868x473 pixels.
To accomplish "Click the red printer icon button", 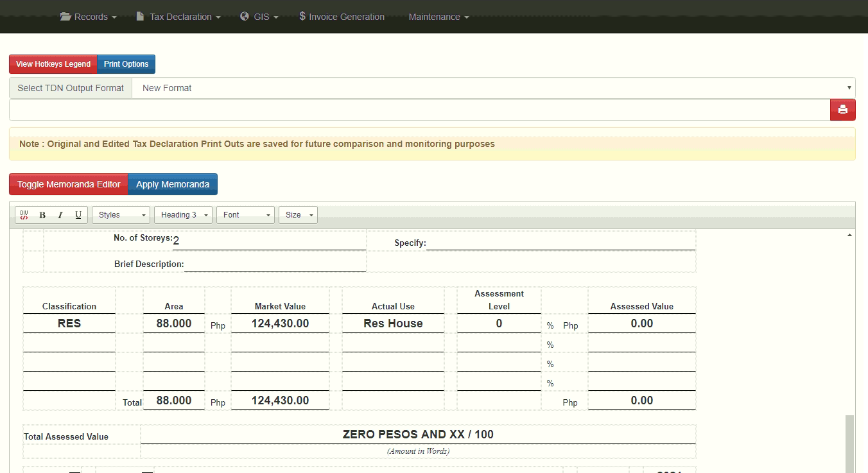I will 843,110.
